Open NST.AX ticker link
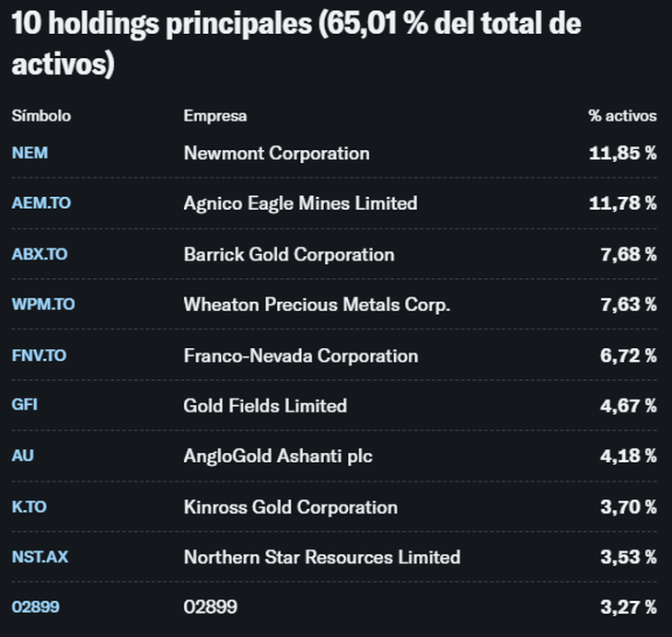Screen dimensions: 672x637 point(40,557)
